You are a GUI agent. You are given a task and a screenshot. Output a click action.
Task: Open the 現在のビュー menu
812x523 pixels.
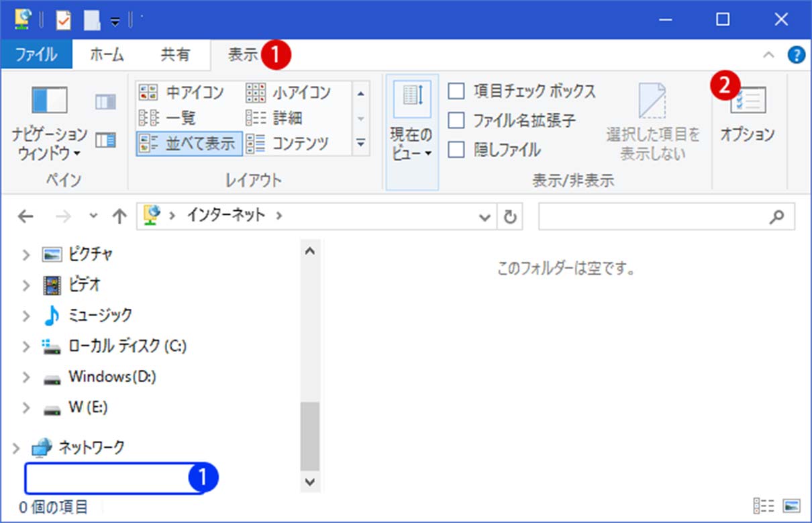(412, 132)
